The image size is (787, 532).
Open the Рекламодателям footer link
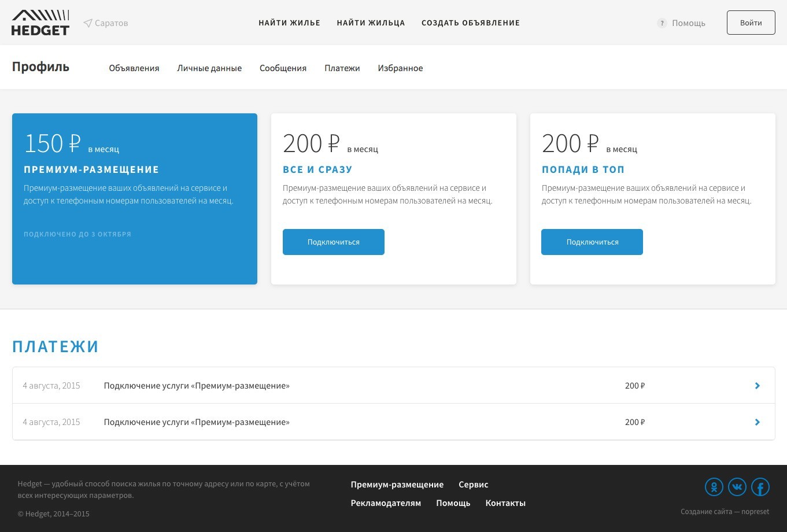[386, 503]
